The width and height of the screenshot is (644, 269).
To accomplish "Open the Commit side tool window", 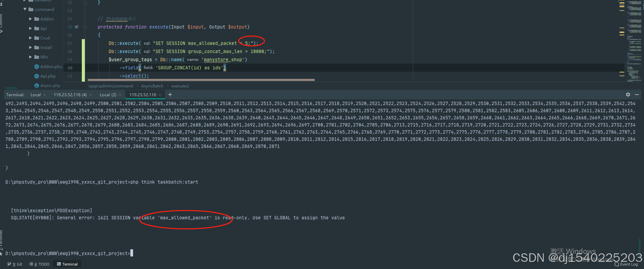I will click(x=1, y=22).
